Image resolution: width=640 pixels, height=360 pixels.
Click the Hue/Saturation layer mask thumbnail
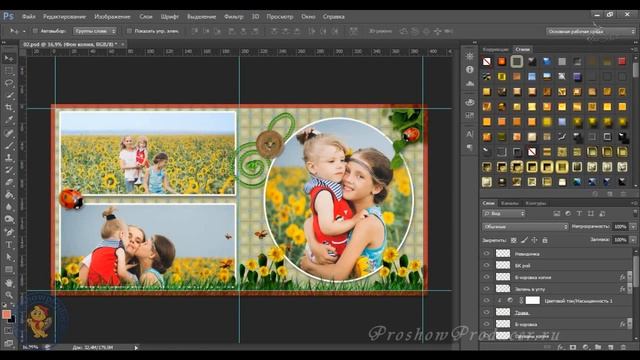click(532, 300)
